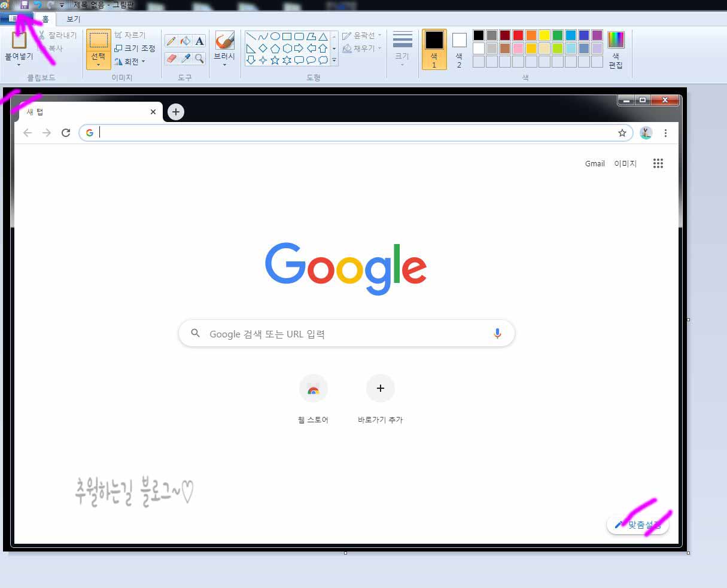The image size is (727, 588).
Task: Select the 색 1 foreground color box
Action: click(434, 50)
